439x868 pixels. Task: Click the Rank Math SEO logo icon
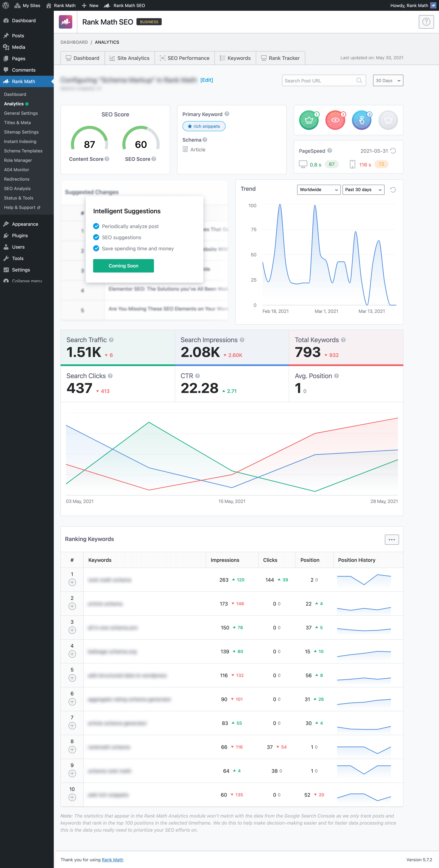coord(66,22)
